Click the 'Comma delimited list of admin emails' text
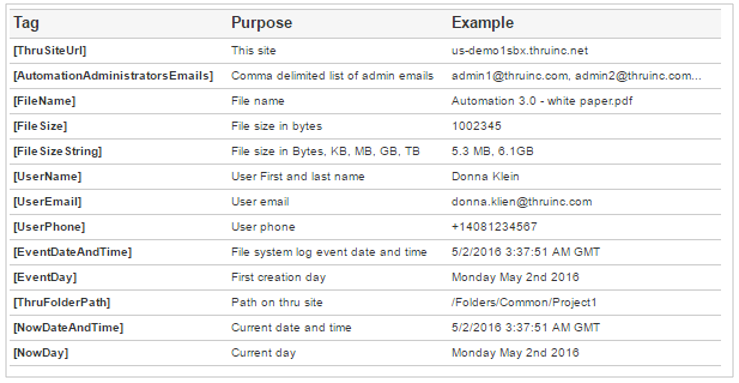This screenshot has width=739, height=383. pyautogui.click(x=332, y=76)
